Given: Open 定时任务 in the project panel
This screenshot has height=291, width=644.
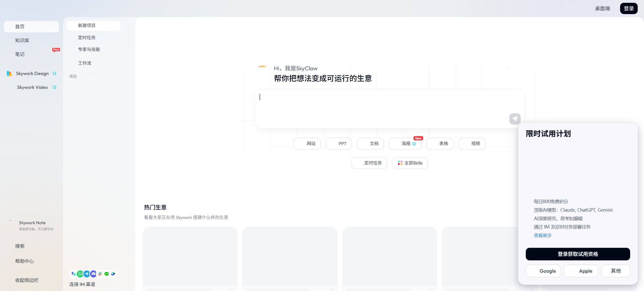Looking at the screenshot, I should pos(93,38).
